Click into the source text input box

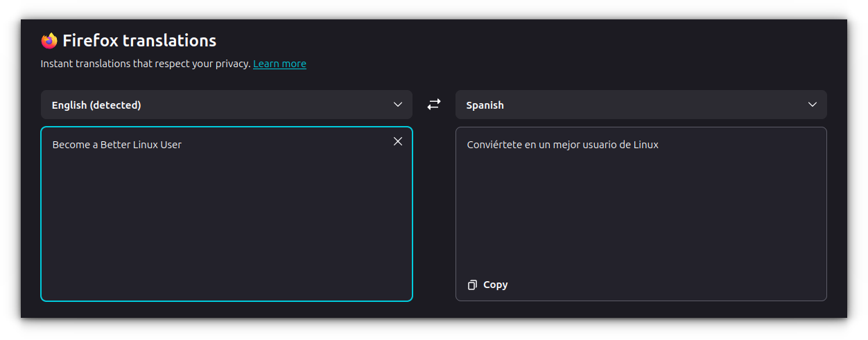click(227, 214)
